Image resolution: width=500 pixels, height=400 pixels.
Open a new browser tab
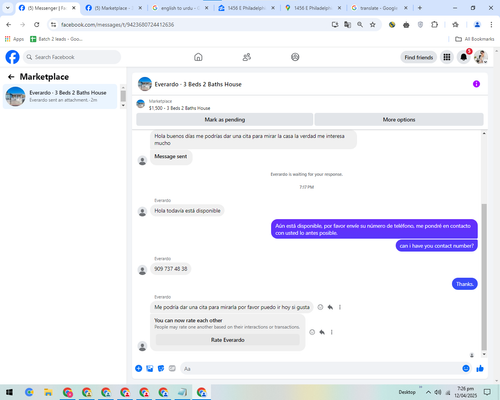(420, 8)
